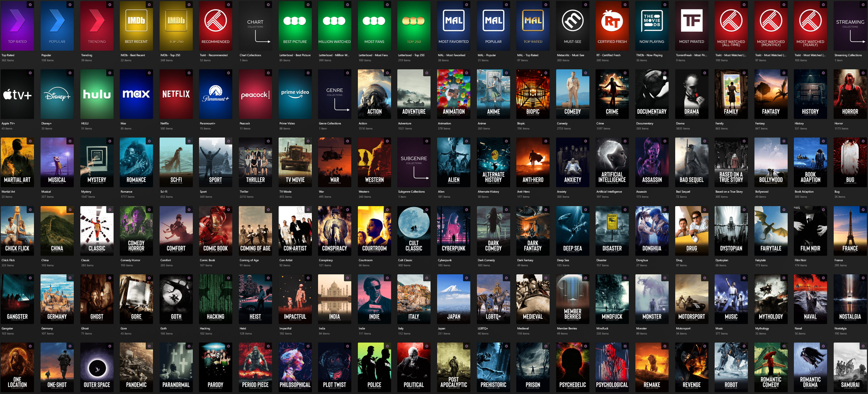Screen dimensions: 868x394
Task: Click the gear icon on Cyberpunk poster
Action: click(466, 210)
